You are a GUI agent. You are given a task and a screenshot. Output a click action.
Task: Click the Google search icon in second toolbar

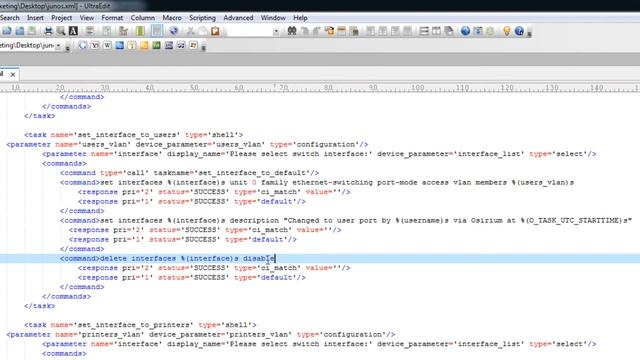click(x=82, y=45)
